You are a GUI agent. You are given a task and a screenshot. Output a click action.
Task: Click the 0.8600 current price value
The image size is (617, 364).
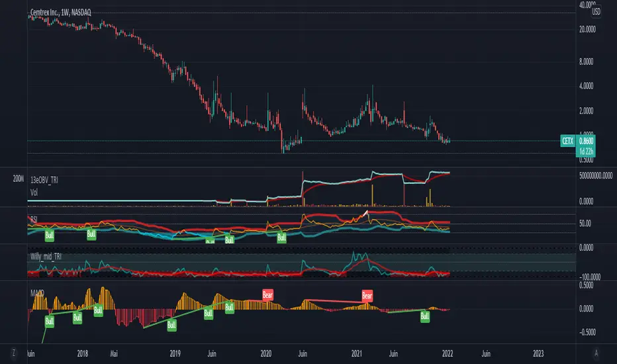(586, 141)
